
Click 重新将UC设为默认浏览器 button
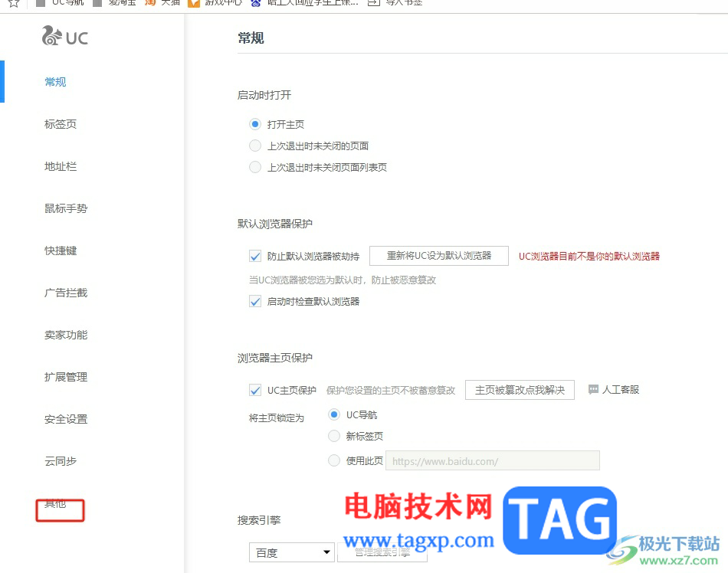pos(438,256)
